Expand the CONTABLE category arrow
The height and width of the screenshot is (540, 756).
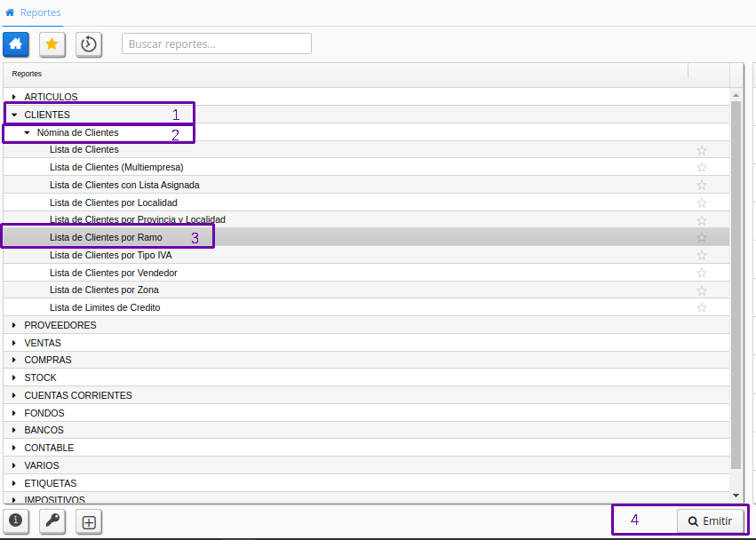coord(14,448)
